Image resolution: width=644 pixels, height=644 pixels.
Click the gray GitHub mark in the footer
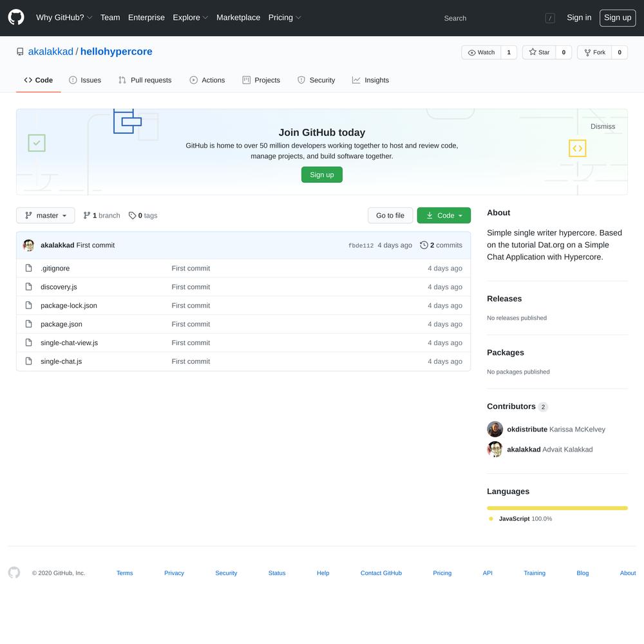tap(14, 573)
